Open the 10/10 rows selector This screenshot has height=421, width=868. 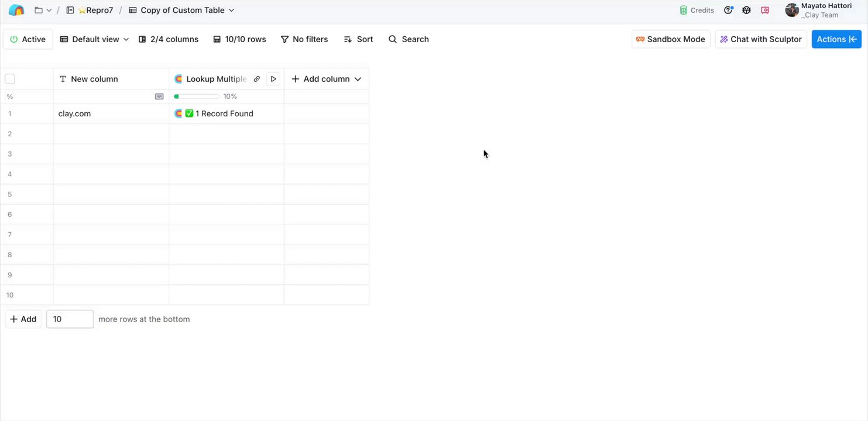pos(239,39)
